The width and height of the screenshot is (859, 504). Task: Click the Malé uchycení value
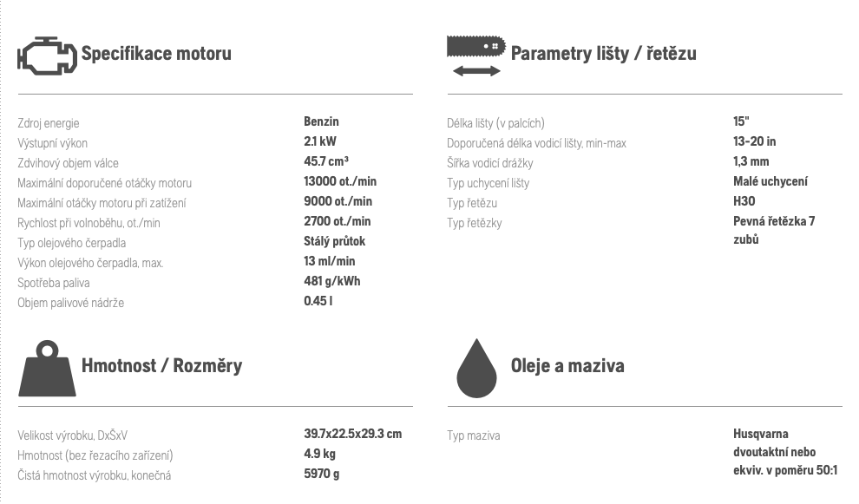[770, 181]
